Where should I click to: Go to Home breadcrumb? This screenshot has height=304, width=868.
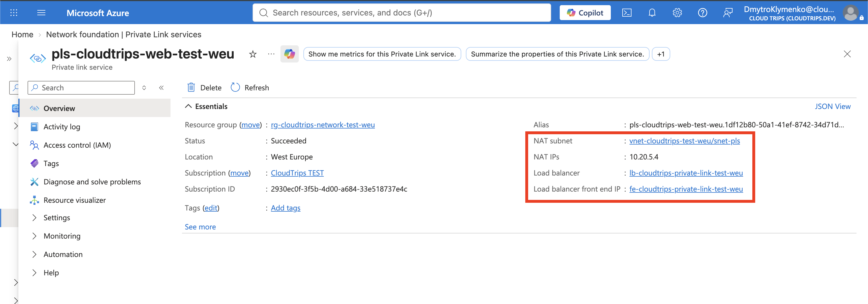[22, 34]
